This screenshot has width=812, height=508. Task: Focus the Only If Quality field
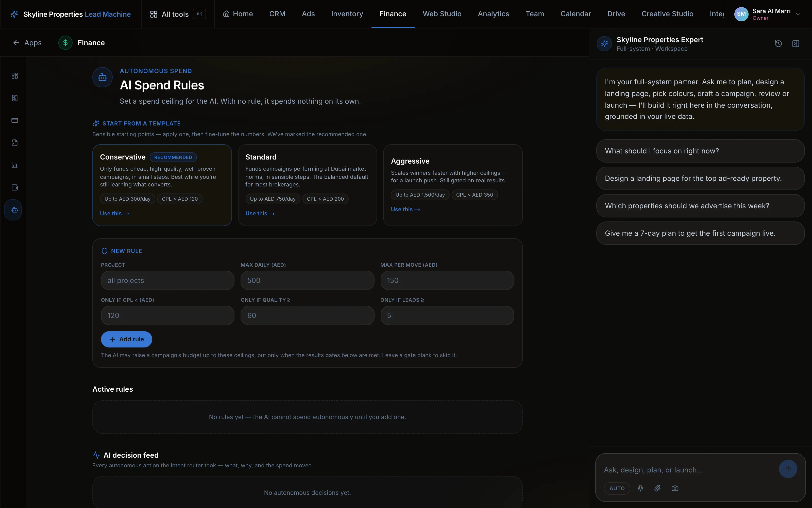307,315
